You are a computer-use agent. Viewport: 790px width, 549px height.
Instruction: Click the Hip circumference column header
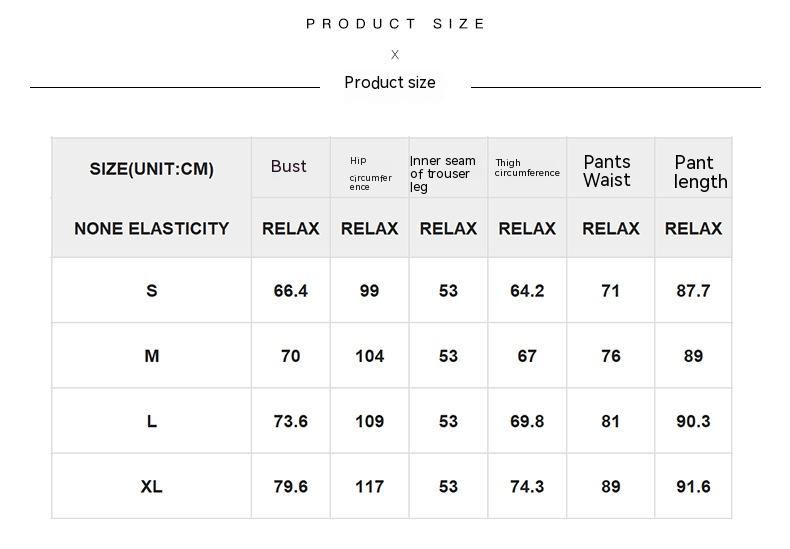369,173
